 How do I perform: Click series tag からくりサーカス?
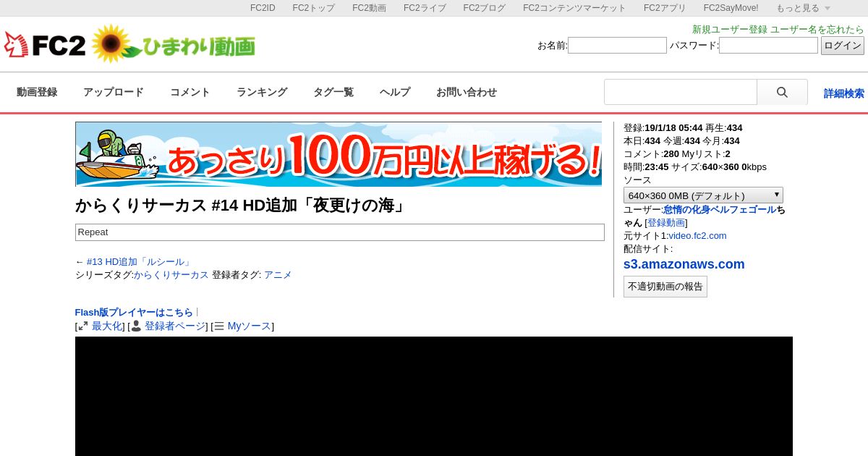(171, 275)
